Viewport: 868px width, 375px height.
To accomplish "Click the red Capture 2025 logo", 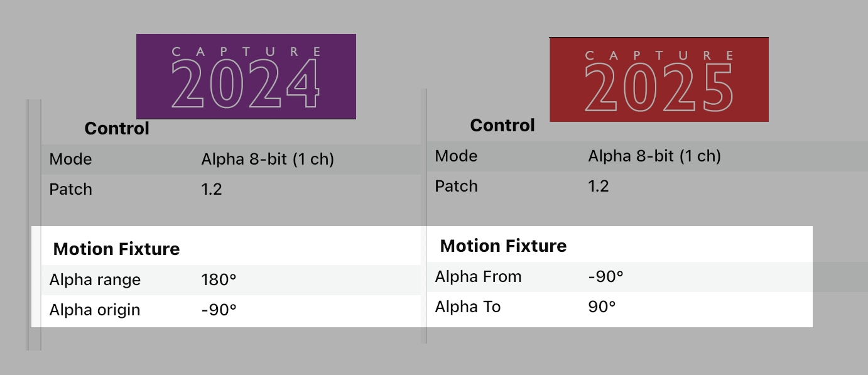I will click(x=659, y=79).
